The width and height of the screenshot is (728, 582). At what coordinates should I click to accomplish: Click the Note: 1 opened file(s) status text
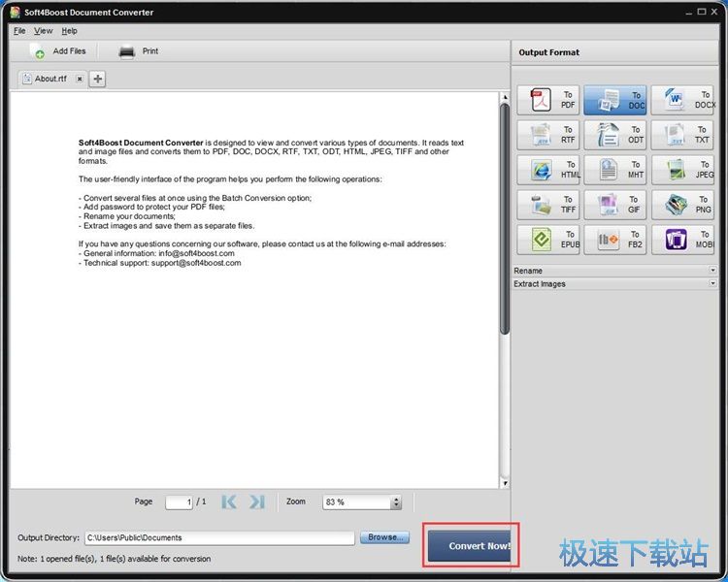(114, 559)
